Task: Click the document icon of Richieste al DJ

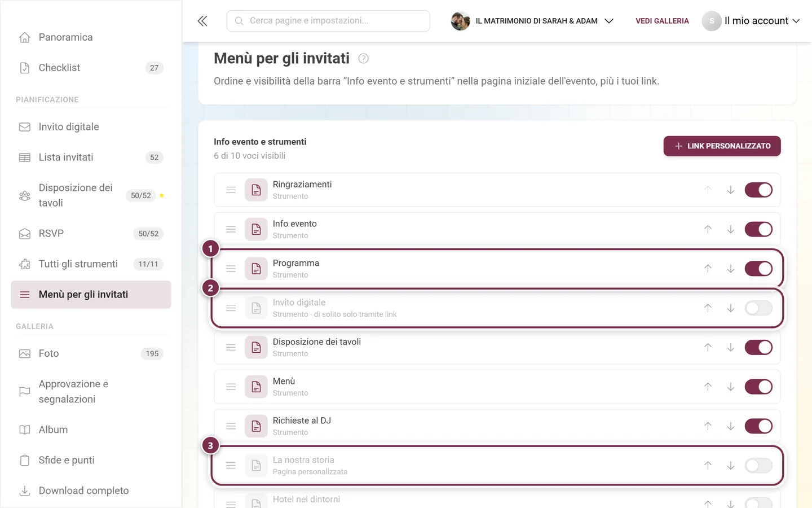Action: tap(256, 426)
